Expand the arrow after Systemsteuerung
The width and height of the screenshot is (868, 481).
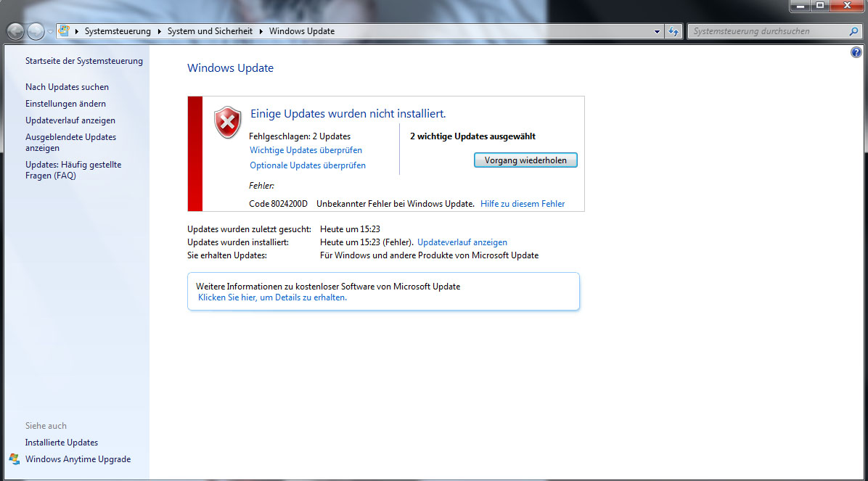pos(160,31)
